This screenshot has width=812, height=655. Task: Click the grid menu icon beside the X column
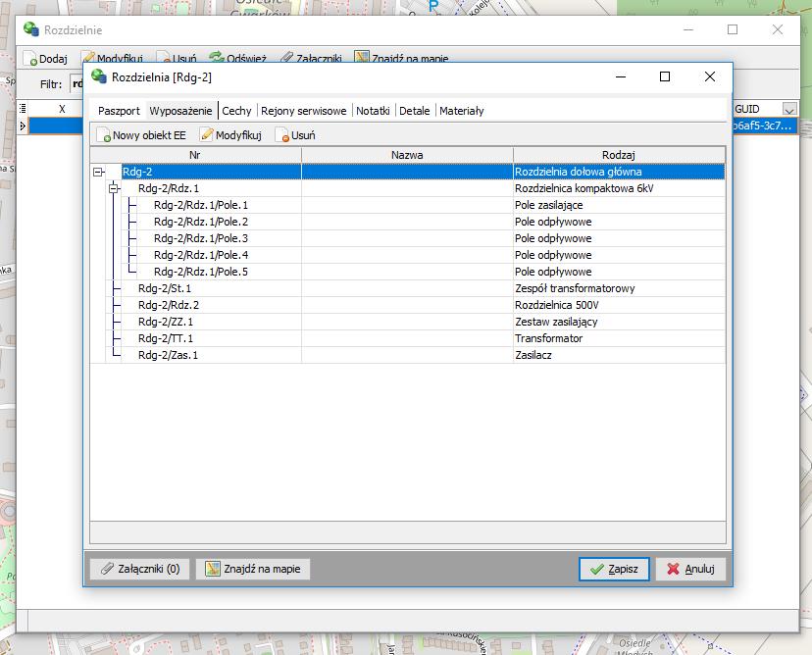point(23,109)
